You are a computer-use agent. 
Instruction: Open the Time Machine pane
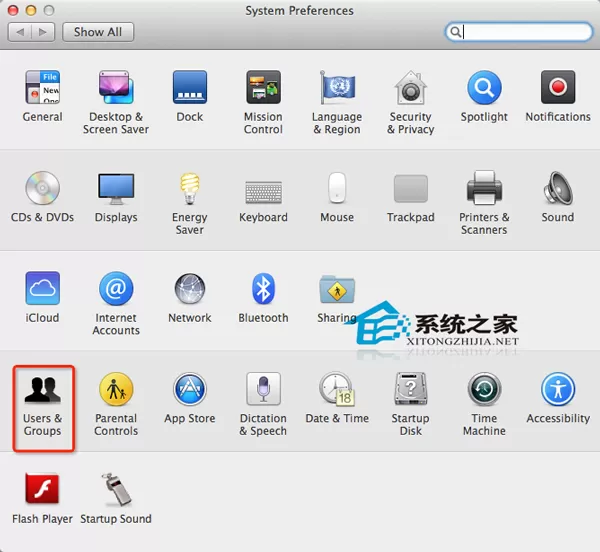[x=484, y=404]
